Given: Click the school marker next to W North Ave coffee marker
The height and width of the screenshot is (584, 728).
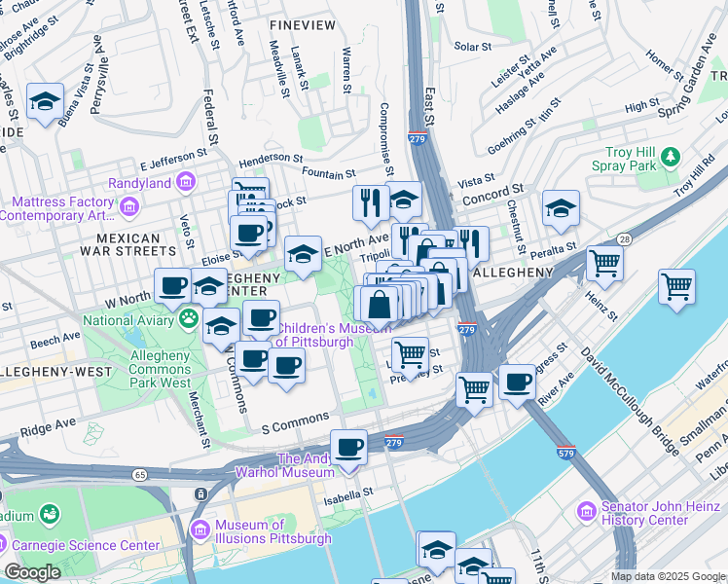Looking at the screenshot, I should coord(209,287).
